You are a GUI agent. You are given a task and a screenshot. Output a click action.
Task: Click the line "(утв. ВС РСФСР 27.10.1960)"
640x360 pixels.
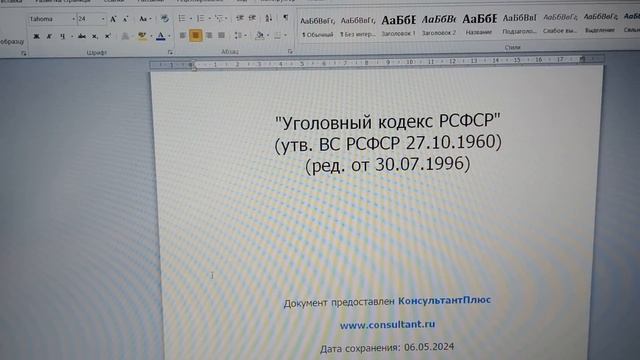[388, 144]
